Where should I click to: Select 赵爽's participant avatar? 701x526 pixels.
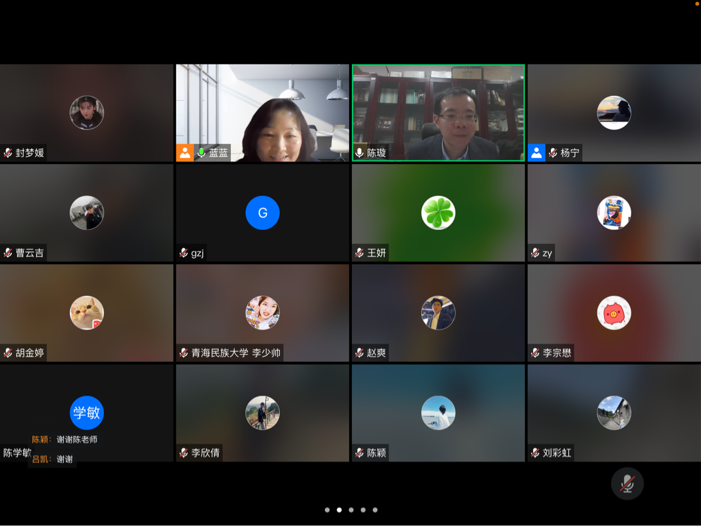click(x=438, y=313)
